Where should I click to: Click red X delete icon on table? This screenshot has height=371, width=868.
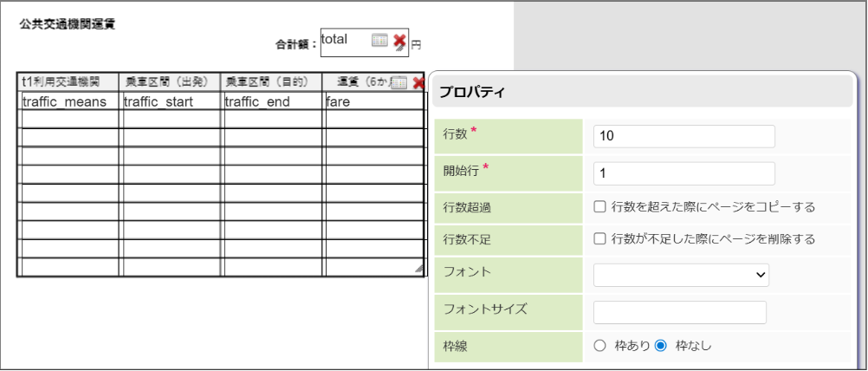point(418,82)
